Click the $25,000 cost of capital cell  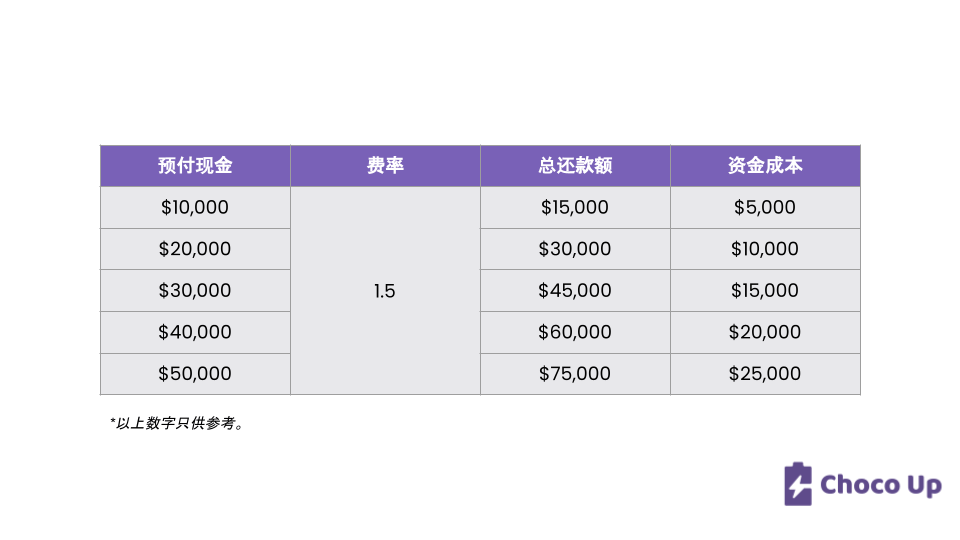(765, 374)
